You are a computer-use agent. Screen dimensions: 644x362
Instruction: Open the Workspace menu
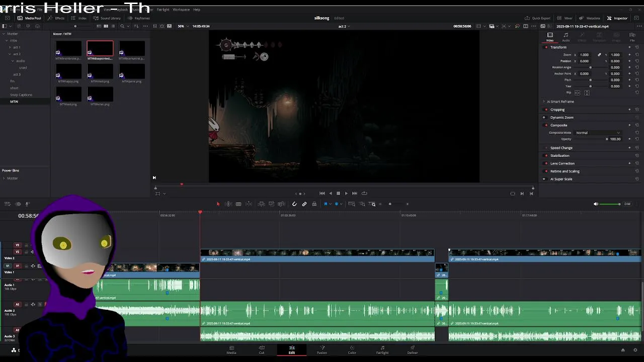click(x=181, y=10)
